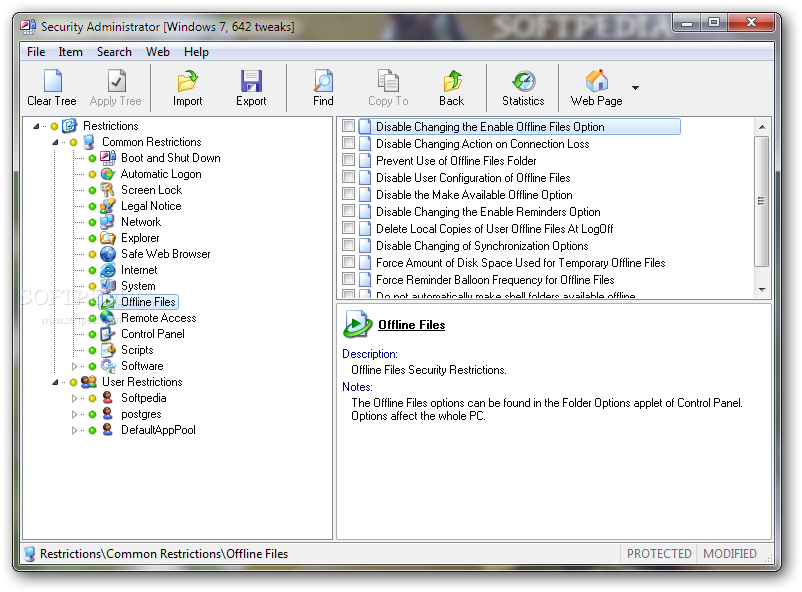Select the System node icon
Viewport: 802px width, 592px height.
pos(108,286)
